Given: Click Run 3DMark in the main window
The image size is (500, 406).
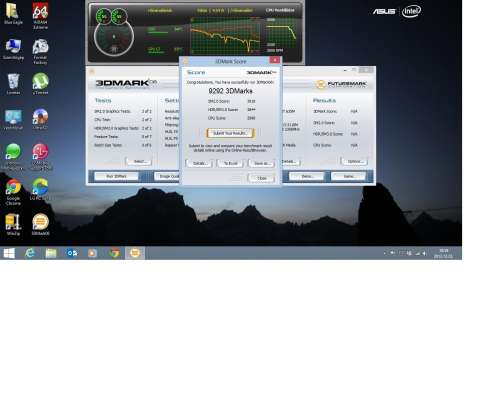Looking at the screenshot, I should tap(116, 176).
